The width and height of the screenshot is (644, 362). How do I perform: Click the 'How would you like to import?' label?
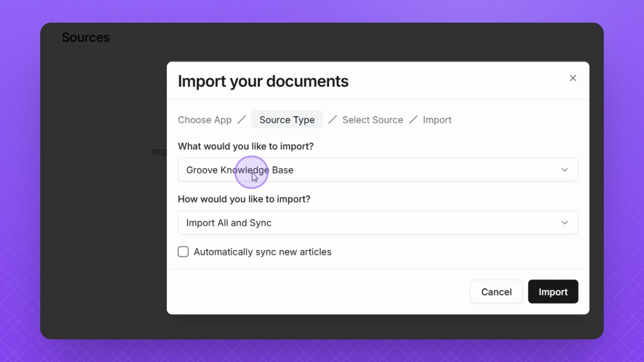[244, 199]
